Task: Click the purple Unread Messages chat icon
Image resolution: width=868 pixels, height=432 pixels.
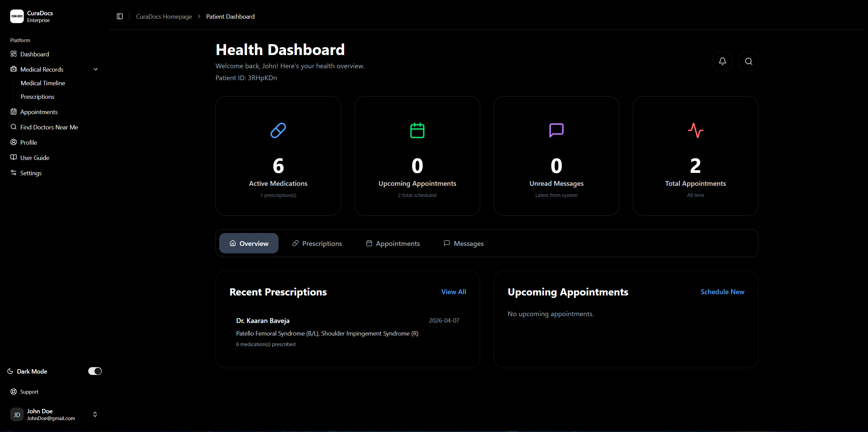Action: pos(556,130)
